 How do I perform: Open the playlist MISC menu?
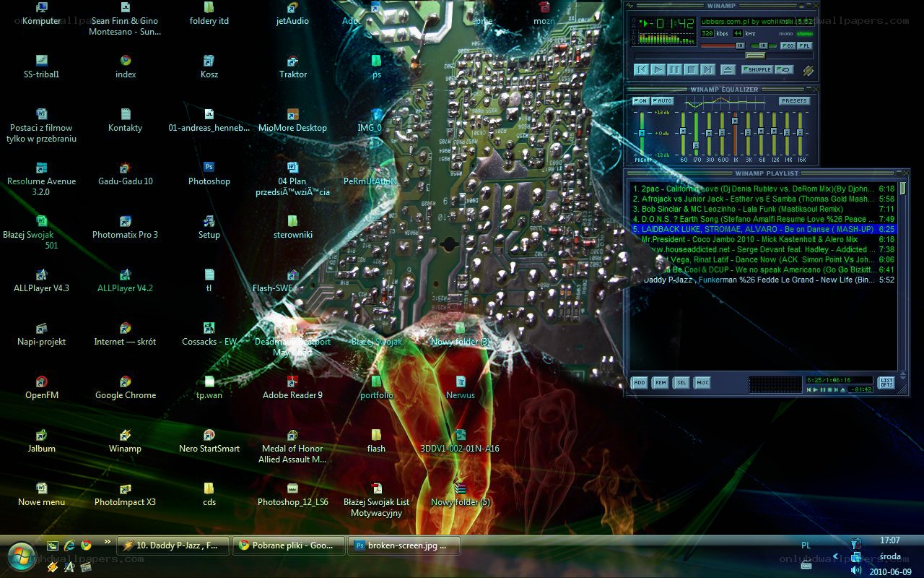point(702,383)
